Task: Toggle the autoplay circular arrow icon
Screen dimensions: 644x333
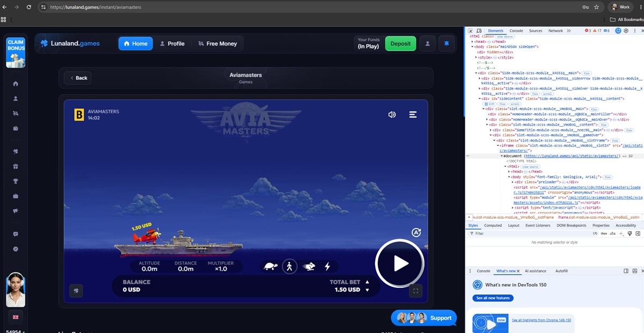Action: (416, 232)
